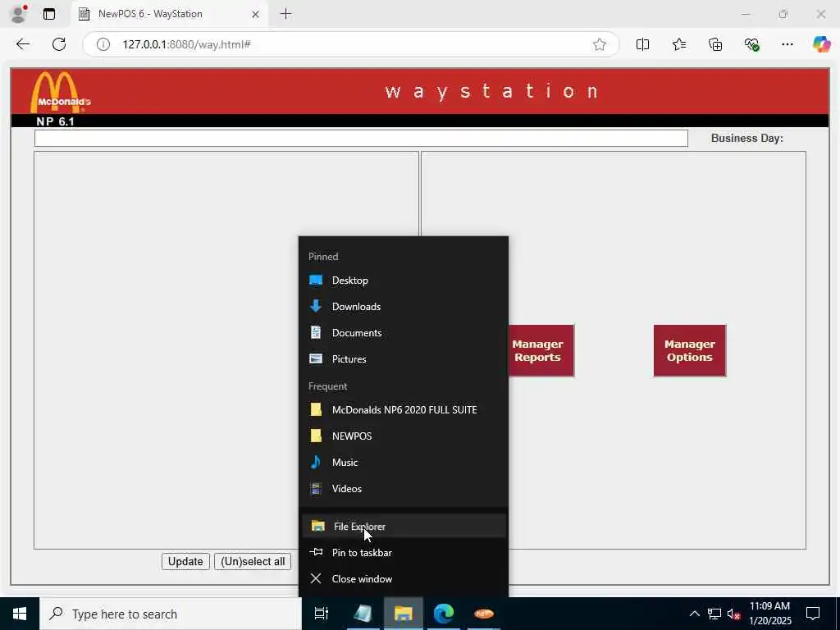Open Browser essentials heart icon
Screen dimensions: 840x630
point(751,44)
